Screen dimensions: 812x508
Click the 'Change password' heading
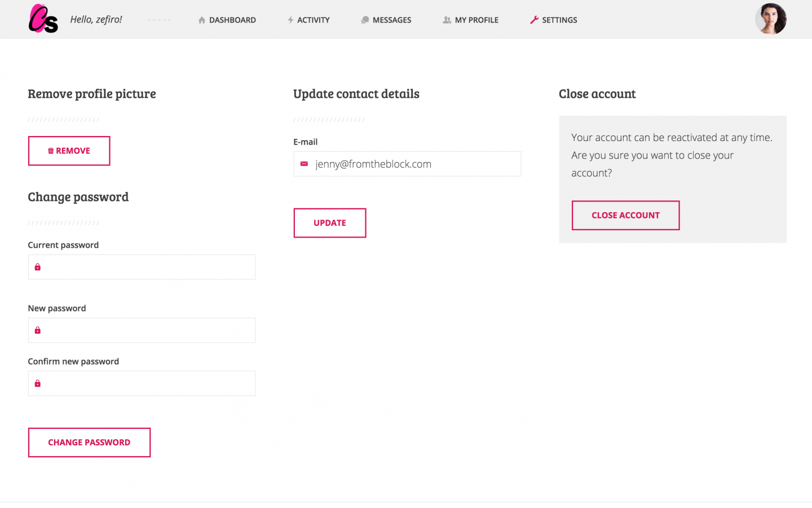click(78, 197)
